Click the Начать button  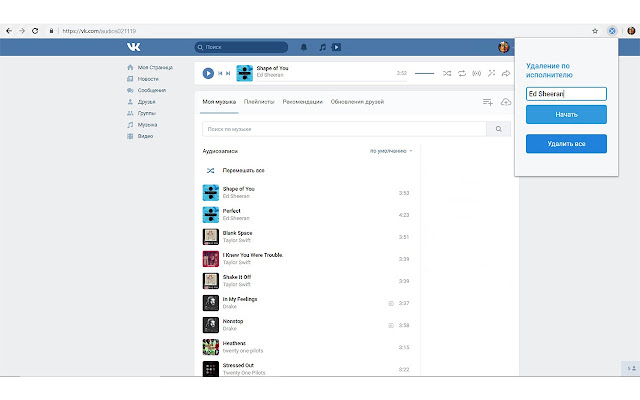(566, 115)
